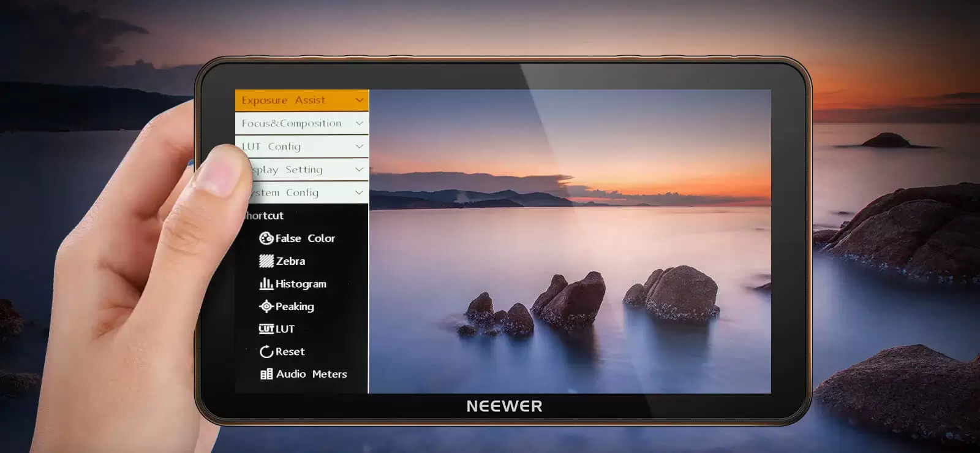Toggle Zebra via its text label
This screenshot has width=980, height=453.
290,261
